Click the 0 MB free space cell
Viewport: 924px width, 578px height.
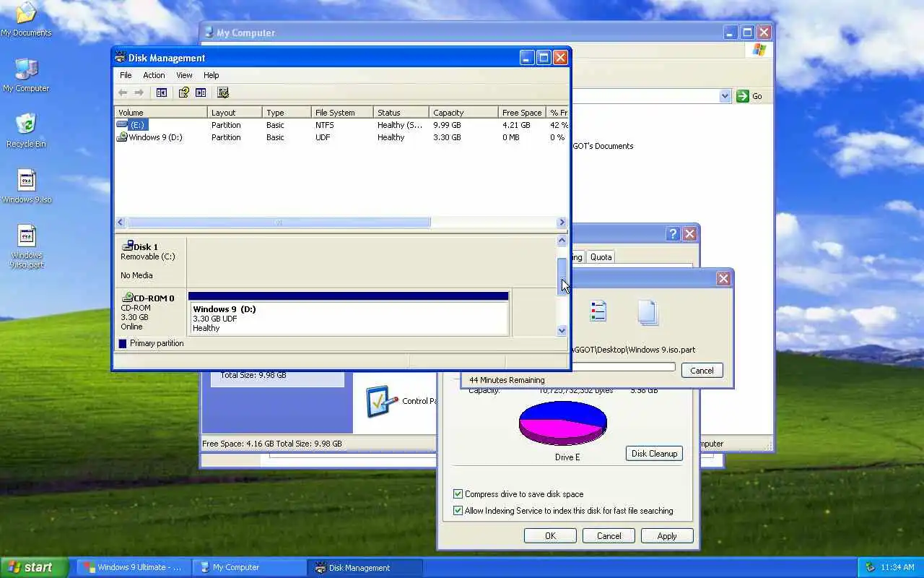(x=511, y=137)
